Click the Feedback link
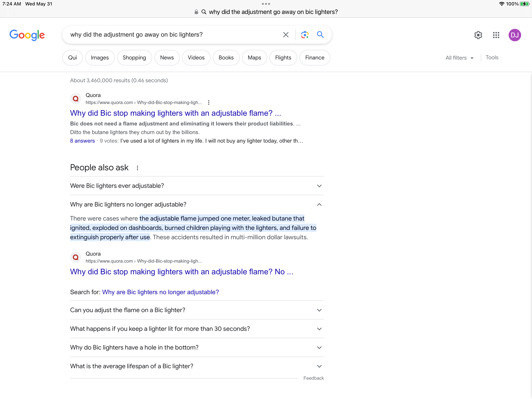532x399 pixels. tap(314, 378)
